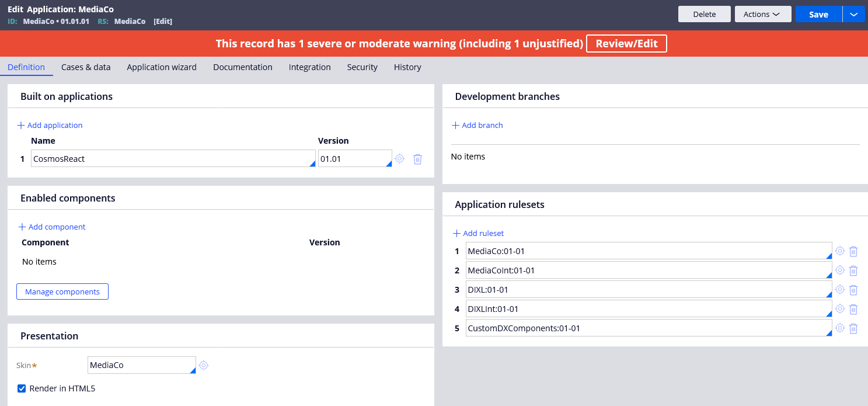Uncheck the Render in HTML5 checkbox
Screen dimensions: 868x406
[22, 388]
